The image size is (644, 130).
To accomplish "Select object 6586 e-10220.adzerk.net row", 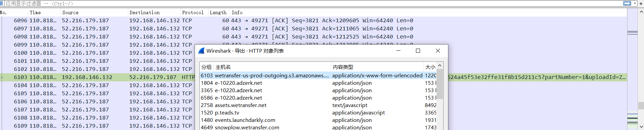I will click(x=318, y=98).
